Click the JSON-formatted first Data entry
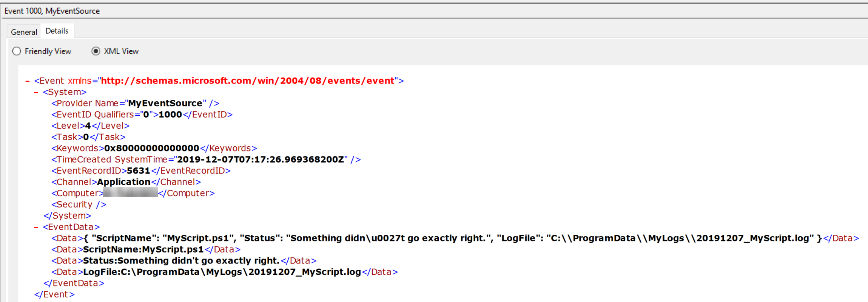 (452, 239)
